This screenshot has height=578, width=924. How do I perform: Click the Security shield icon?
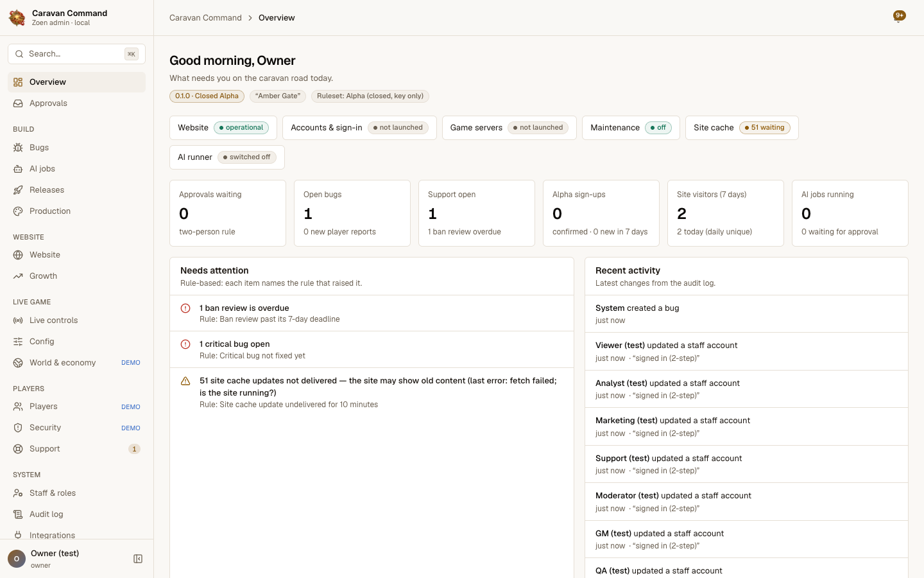point(18,428)
